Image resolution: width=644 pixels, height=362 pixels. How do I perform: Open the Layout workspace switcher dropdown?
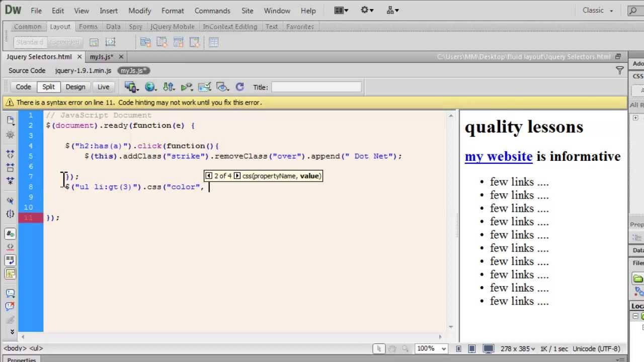click(x=342, y=10)
